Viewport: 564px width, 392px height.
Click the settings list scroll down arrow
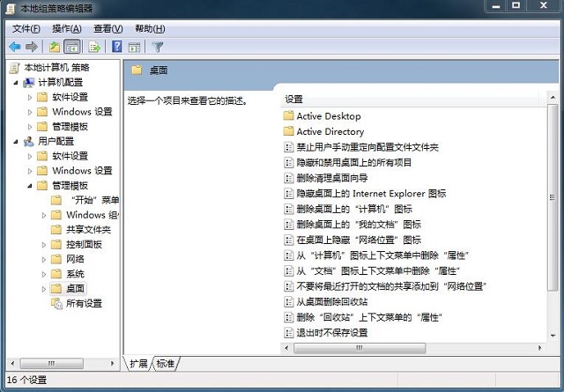click(x=553, y=335)
